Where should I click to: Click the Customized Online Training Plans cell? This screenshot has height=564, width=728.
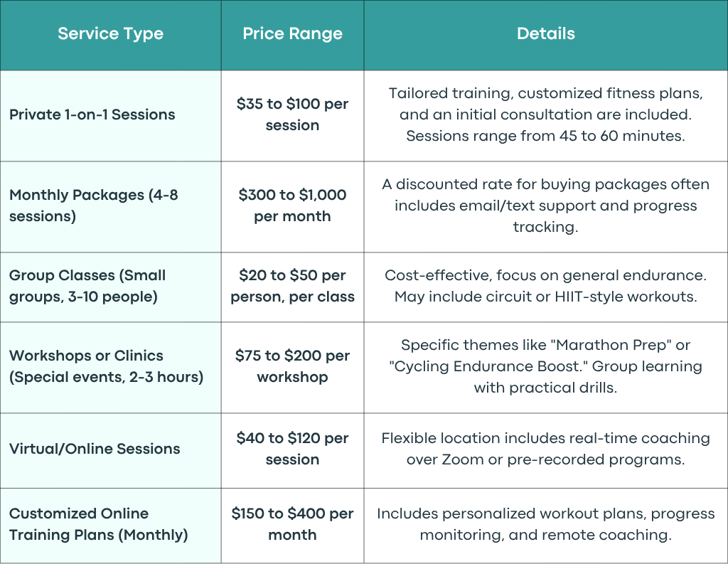coord(110,526)
